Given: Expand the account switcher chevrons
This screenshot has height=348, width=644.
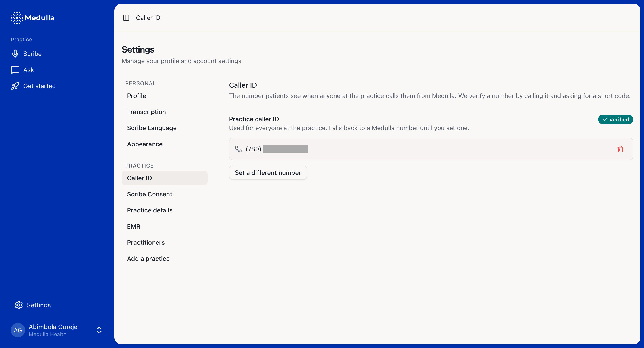Looking at the screenshot, I should tap(99, 330).
